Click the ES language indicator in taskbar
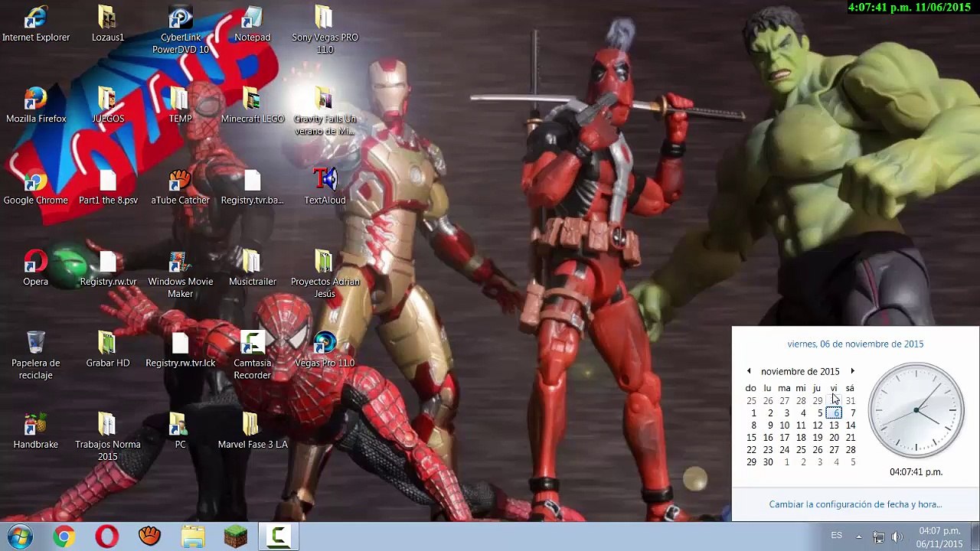The height and width of the screenshot is (551, 980). tap(837, 536)
